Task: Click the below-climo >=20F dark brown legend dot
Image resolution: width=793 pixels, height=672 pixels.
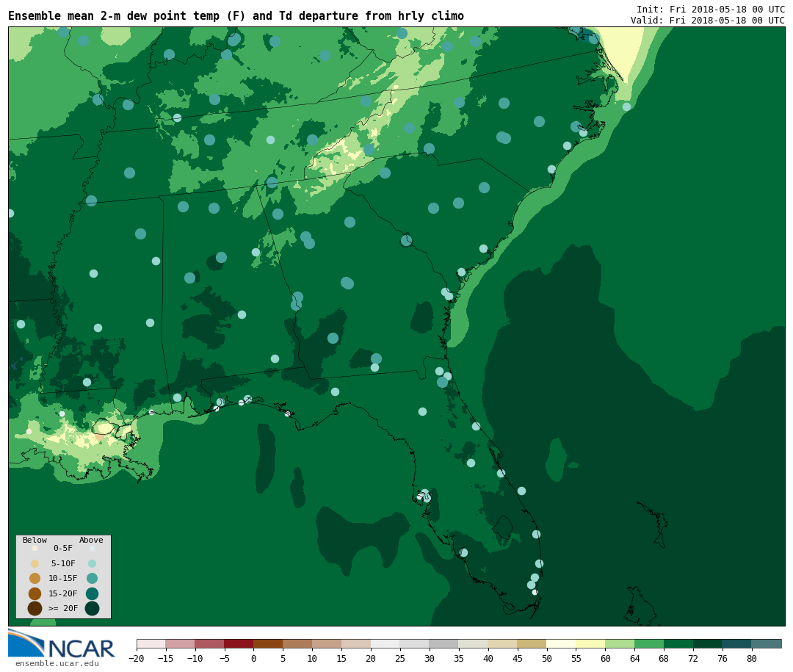Action: (x=35, y=608)
